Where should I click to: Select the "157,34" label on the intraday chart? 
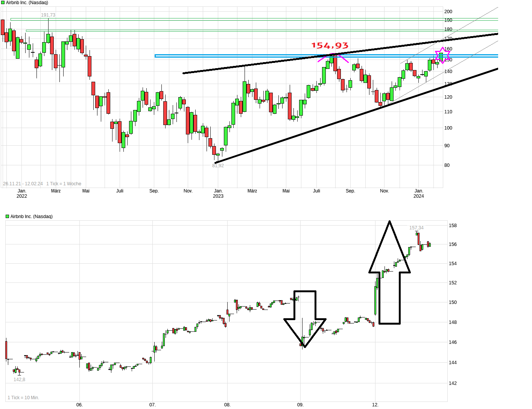coord(416,227)
